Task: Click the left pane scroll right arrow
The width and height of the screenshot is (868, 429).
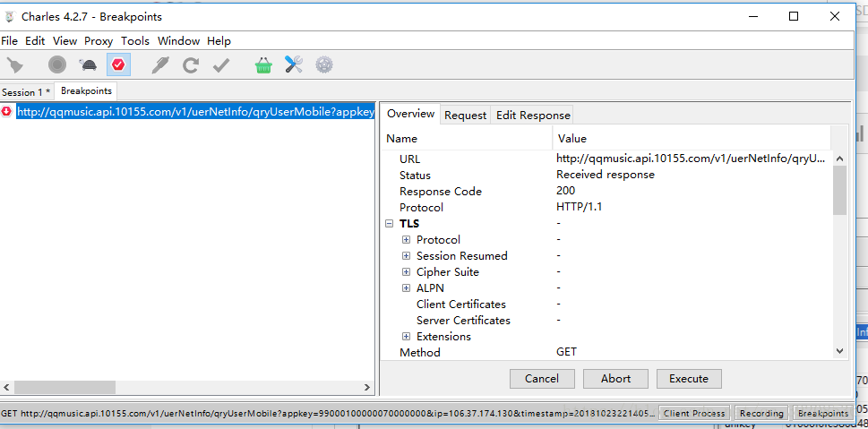Action: [367, 387]
